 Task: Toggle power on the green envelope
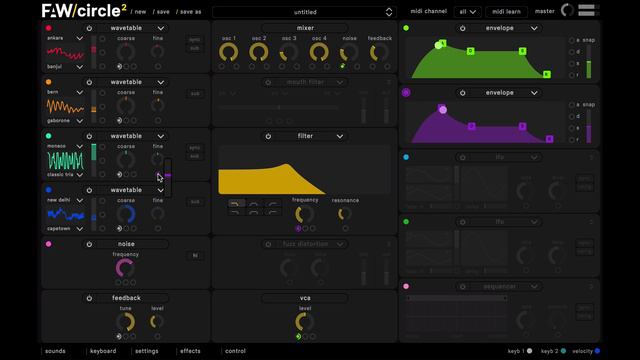click(x=462, y=28)
